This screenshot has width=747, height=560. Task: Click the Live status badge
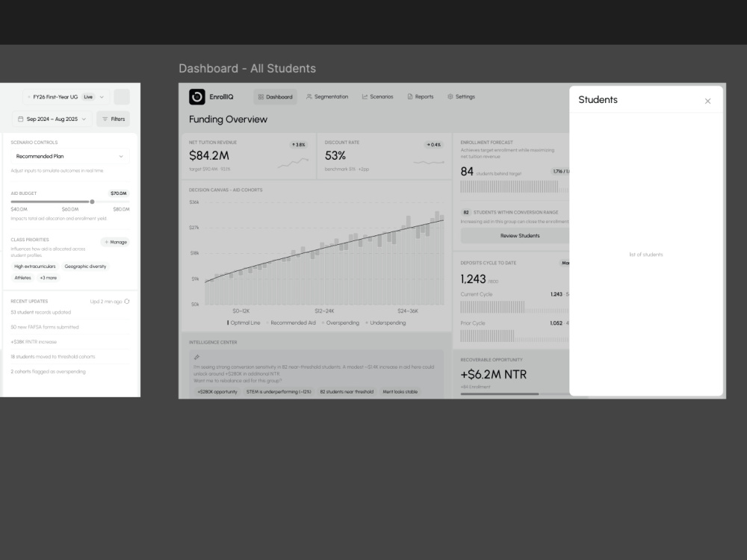click(x=88, y=97)
